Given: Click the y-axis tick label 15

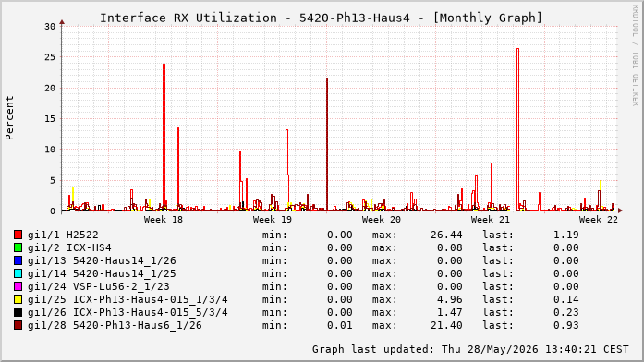Looking at the screenshot, I should click(x=50, y=118).
